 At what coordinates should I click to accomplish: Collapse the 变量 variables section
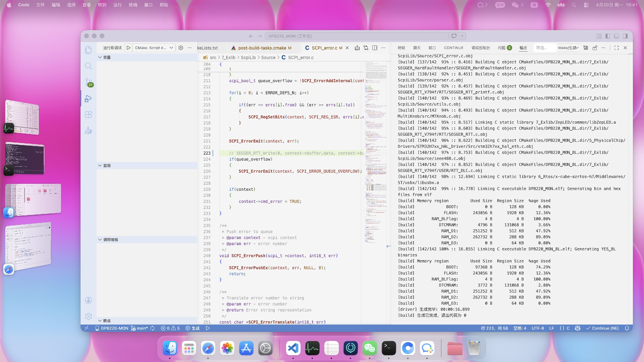click(x=107, y=57)
